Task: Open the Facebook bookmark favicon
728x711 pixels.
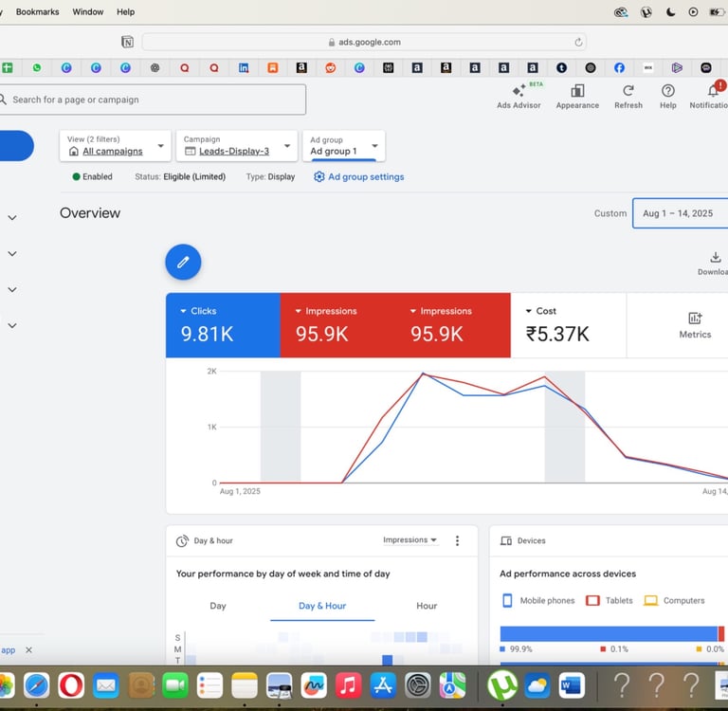Action: click(x=619, y=68)
